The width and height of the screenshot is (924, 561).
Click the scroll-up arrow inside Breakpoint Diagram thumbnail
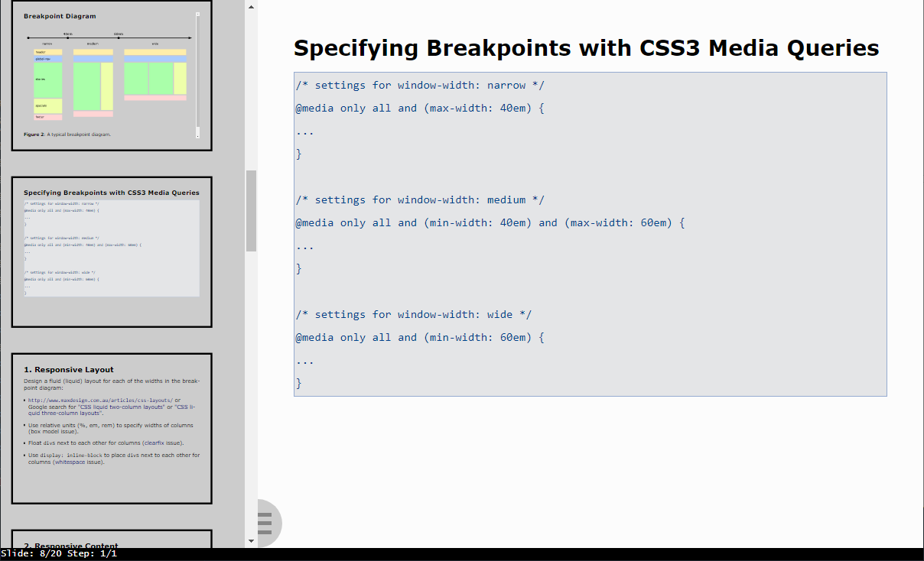[197, 14]
